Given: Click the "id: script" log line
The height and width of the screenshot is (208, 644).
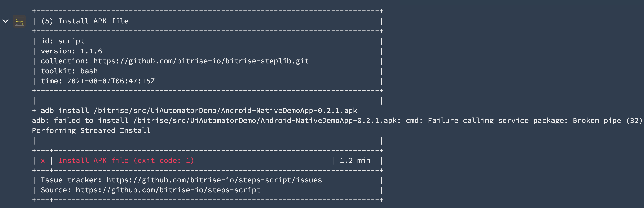Looking at the screenshot, I should point(63,41).
